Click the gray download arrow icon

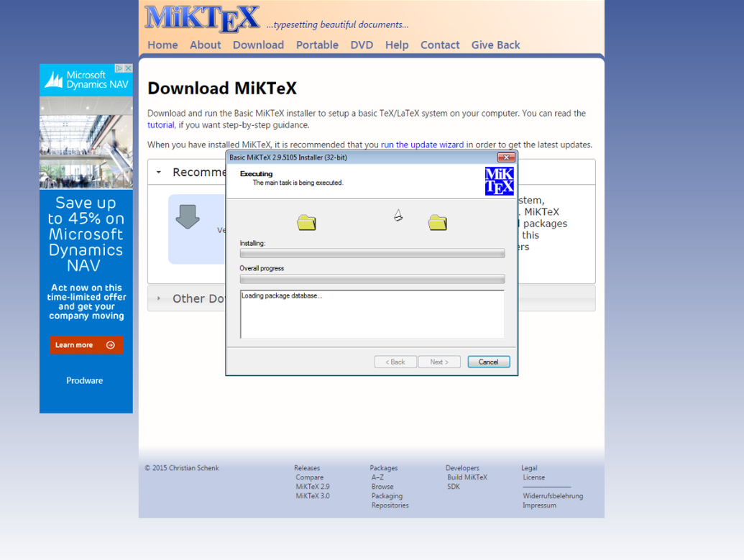click(188, 216)
